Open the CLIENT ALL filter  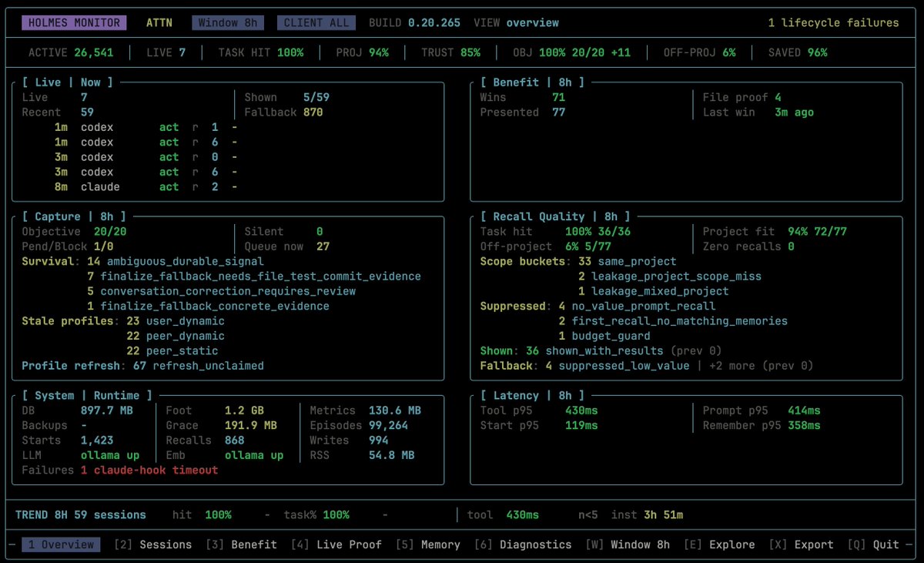point(316,23)
